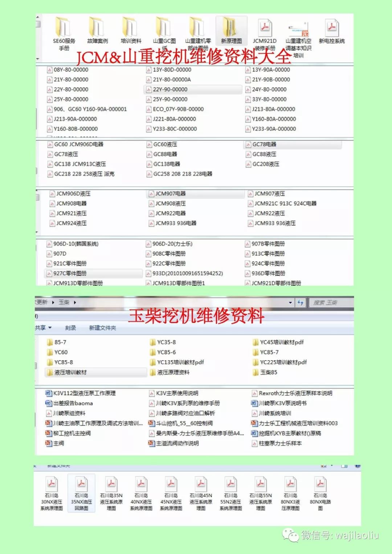Image resolution: width=392 pixels, height=554 pixels.
Task: Open the SE60服务手册 folder
Action: pyautogui.click(x=62, y=27)
